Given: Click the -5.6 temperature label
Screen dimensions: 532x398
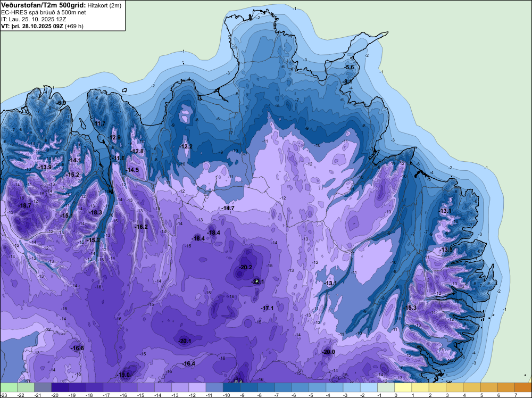Looking at the screenshot, I should click(x=349, y=67).
